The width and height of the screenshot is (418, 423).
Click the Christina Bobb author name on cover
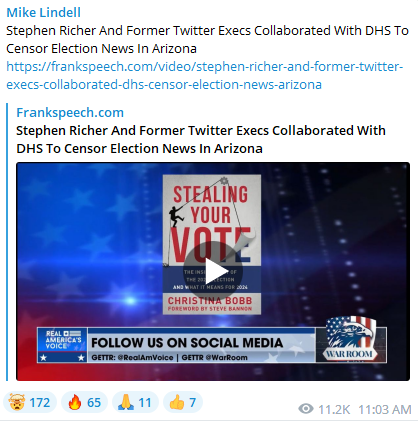[x=210, y=301]
